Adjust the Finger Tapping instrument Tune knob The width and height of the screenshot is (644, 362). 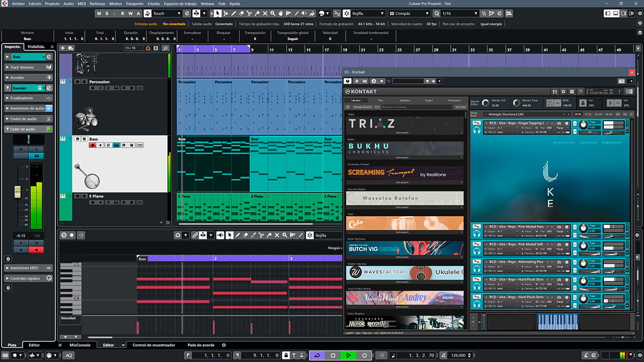(x=584, y=125)
